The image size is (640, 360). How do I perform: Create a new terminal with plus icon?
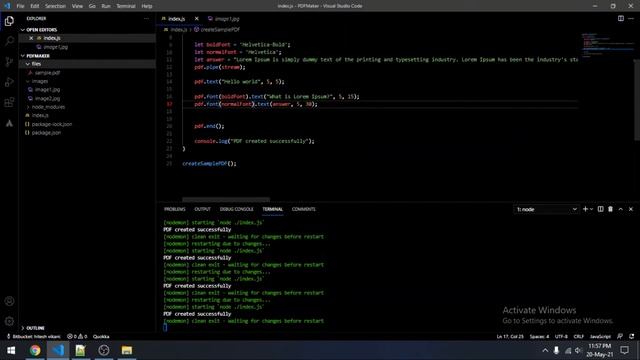tap(585, 209)
